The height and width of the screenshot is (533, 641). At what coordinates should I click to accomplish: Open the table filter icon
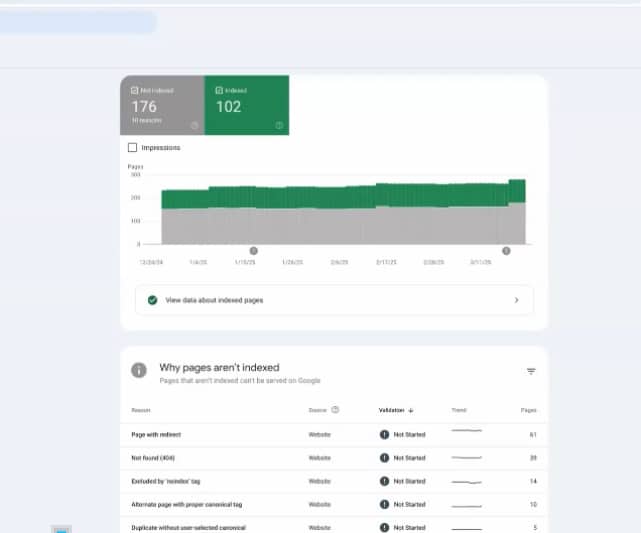(x=531, y=371)
